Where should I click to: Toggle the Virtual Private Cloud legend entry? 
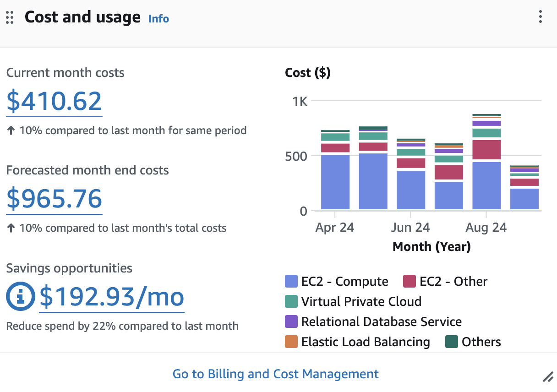coord(290,301)
